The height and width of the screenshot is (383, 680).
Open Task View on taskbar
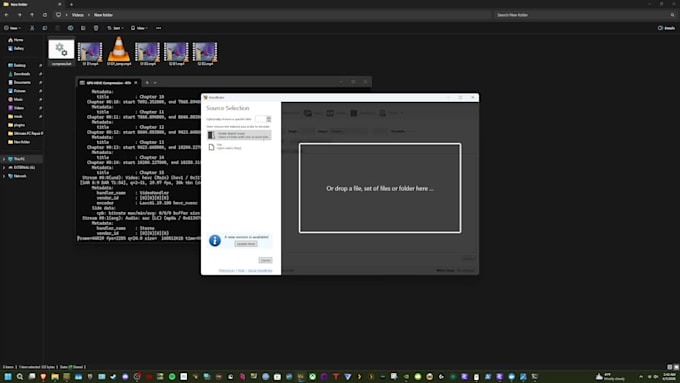point(31,376)
